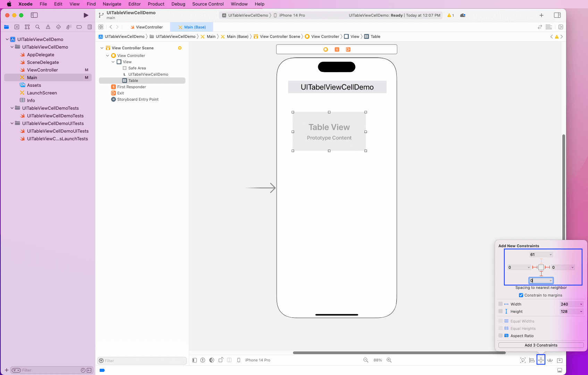
Task: Click the Add New Constraints button
Action: (x=541, y=360)
